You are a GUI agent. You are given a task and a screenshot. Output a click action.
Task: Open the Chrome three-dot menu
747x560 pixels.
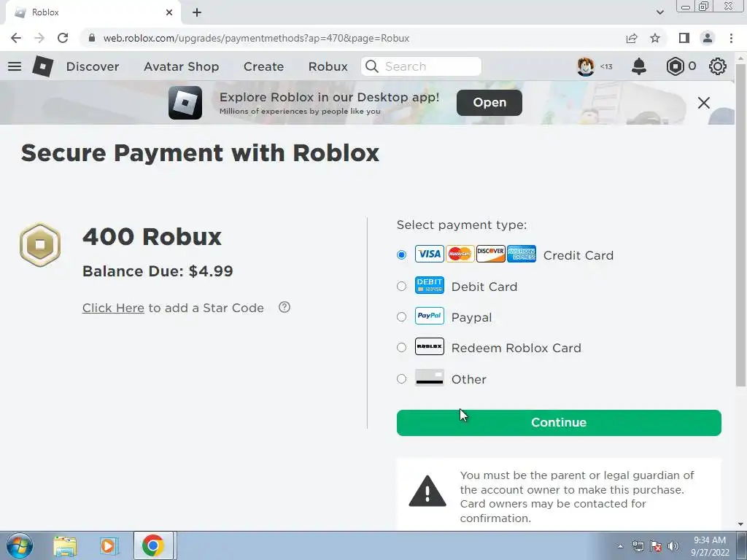coord(731,38)
